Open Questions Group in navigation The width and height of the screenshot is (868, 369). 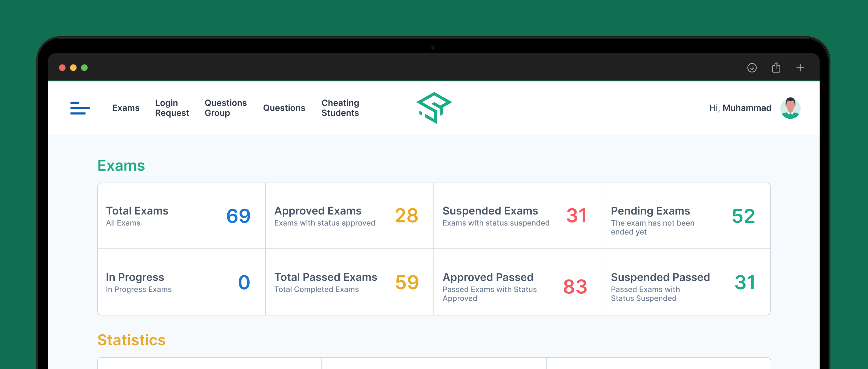225,108
